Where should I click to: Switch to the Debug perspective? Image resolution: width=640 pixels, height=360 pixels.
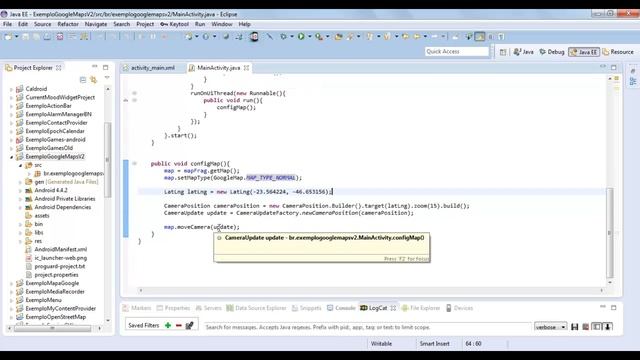pos(552,52)
